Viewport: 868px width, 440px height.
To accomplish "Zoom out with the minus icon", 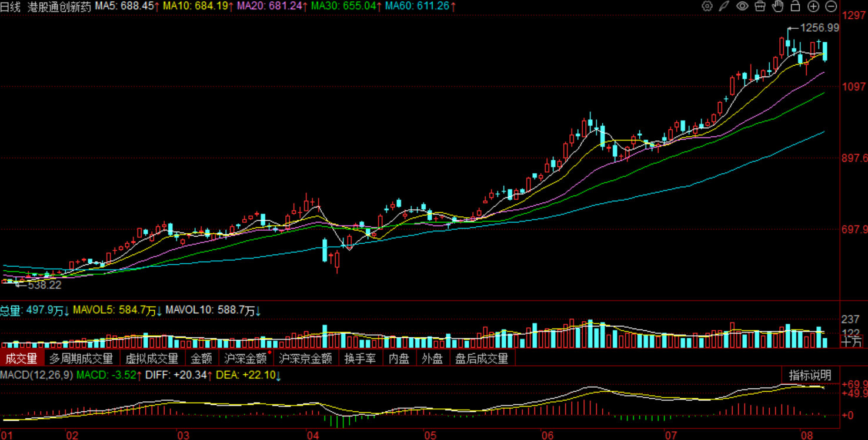I will (831, 6).
